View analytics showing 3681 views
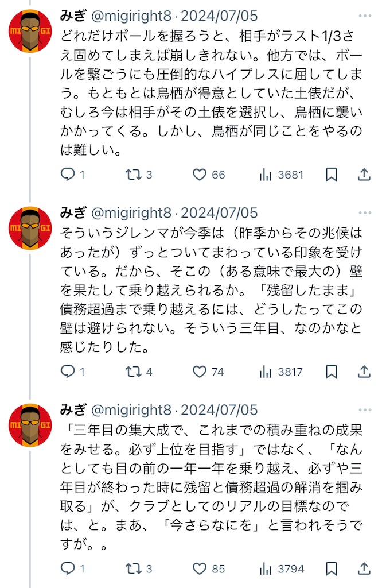The height and width of the screenshot is (588, 382). [x=266, y=175]
